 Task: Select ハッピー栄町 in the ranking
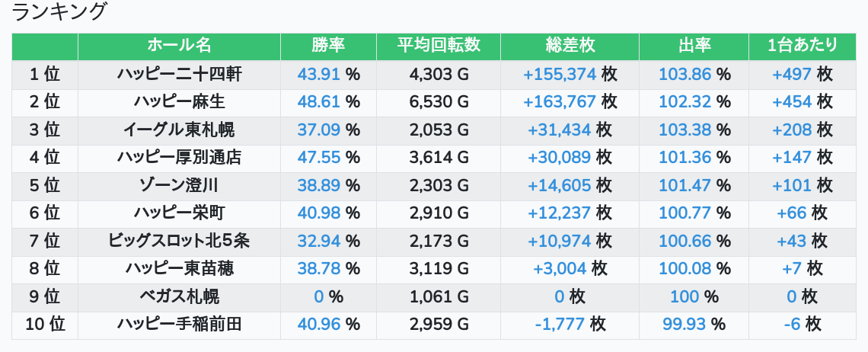tap(179, 213)
